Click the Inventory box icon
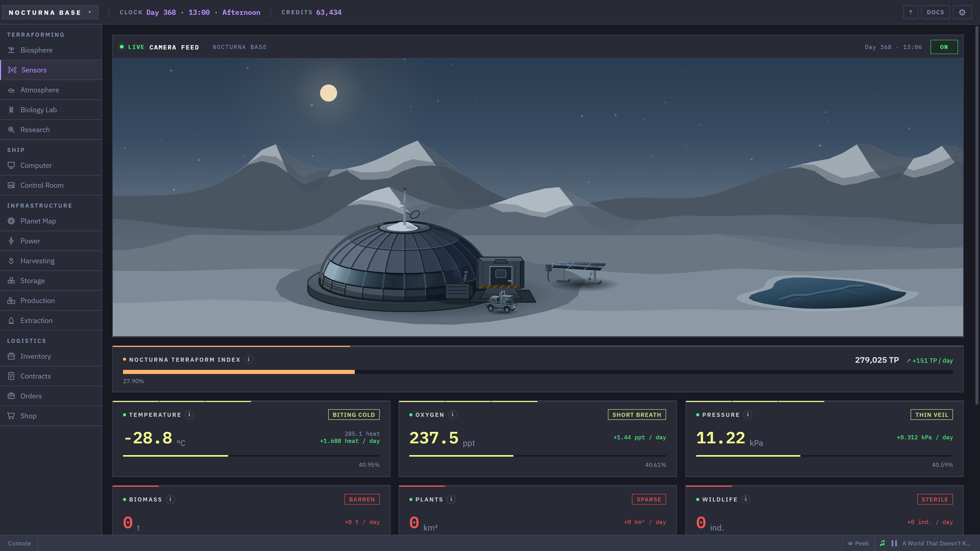The height and width of the screenshot is (551, 980). pyautogui.click(x=11, y=356)
